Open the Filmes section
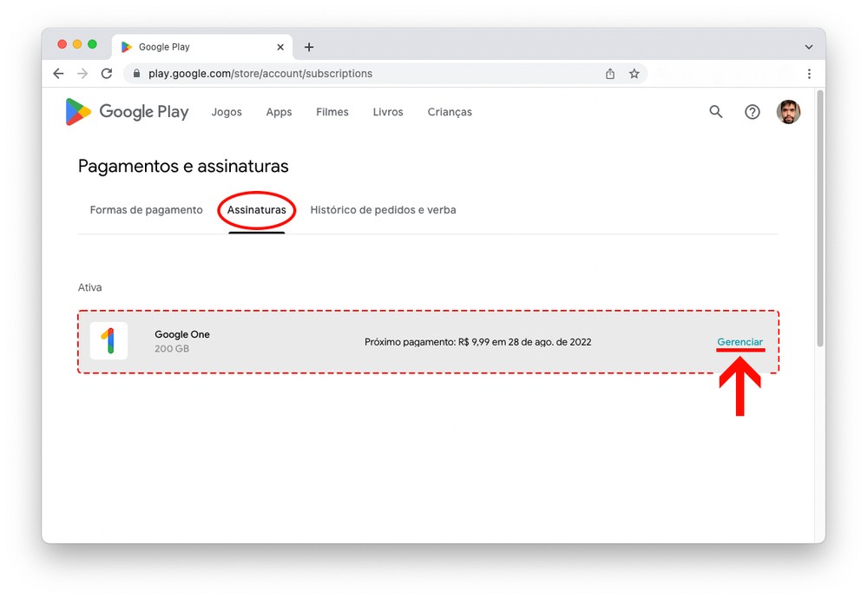Screen dimensions: 868x599 point(332,112)
